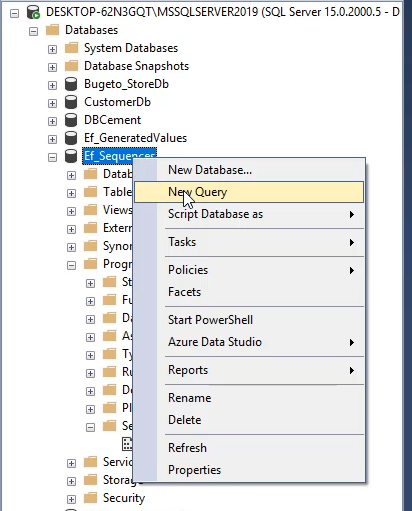This screenshot has height=511, width=412.
Task: Select the Security tree item
Action: coord(124,498)
